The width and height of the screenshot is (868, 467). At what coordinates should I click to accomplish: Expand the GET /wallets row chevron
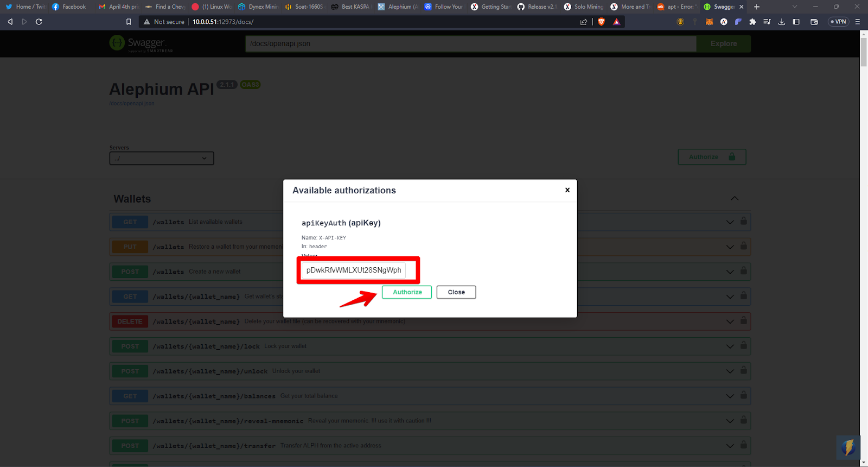point(730,222)
